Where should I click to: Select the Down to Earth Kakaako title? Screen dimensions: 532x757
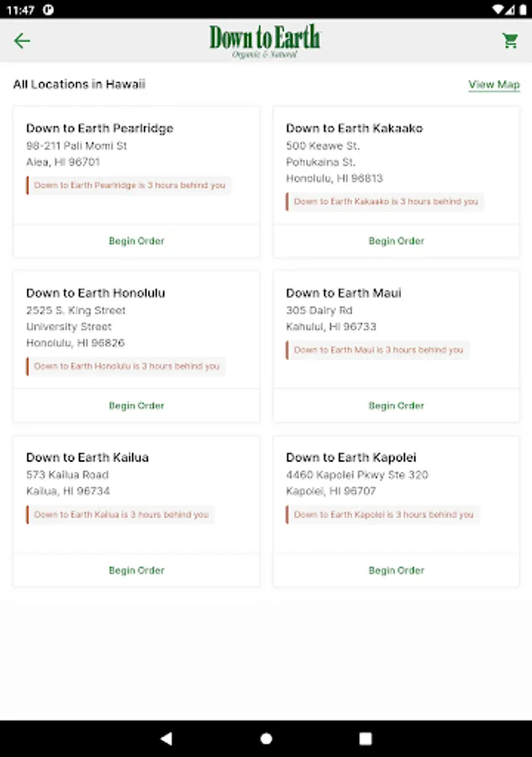pyautogui.click(x=354, y=129)
